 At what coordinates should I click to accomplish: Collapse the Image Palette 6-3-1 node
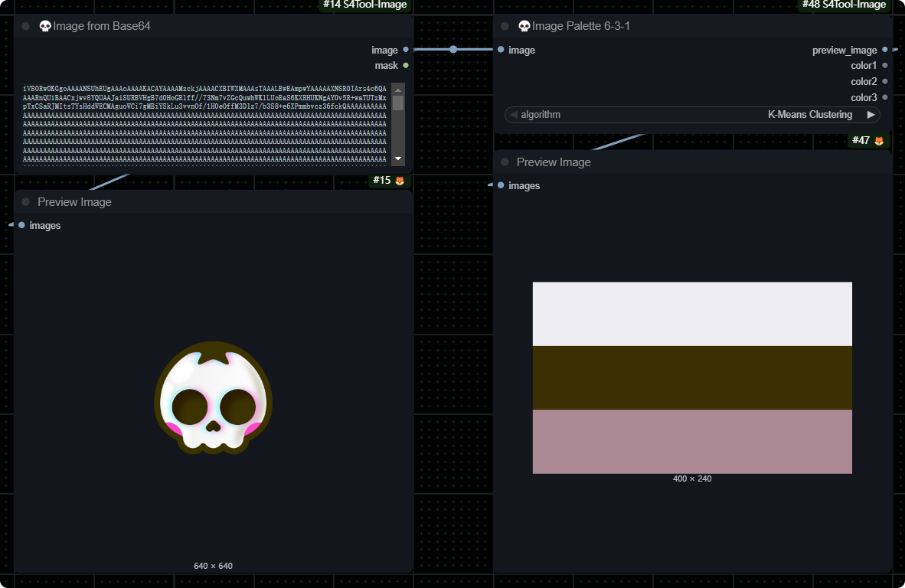pos(505,26)
